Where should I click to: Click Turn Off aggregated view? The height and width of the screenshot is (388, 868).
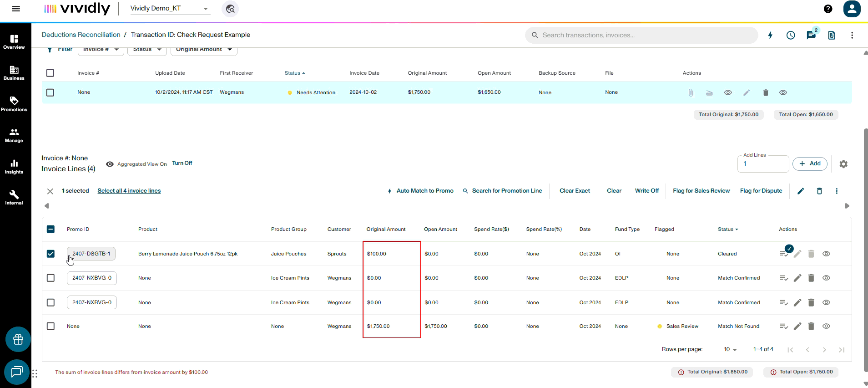click(182, 163)
